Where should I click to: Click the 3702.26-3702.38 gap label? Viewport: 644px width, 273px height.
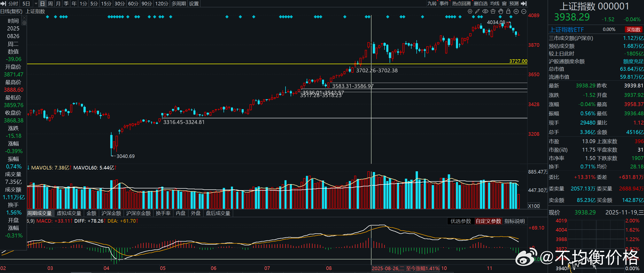(x=377, y=71)
